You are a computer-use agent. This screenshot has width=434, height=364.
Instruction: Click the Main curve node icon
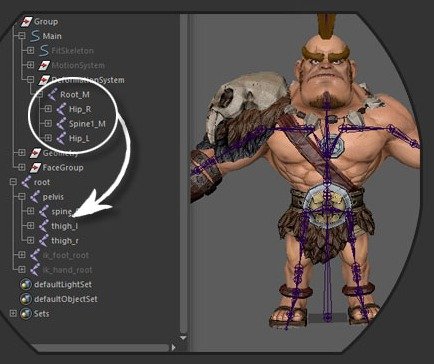35,36
